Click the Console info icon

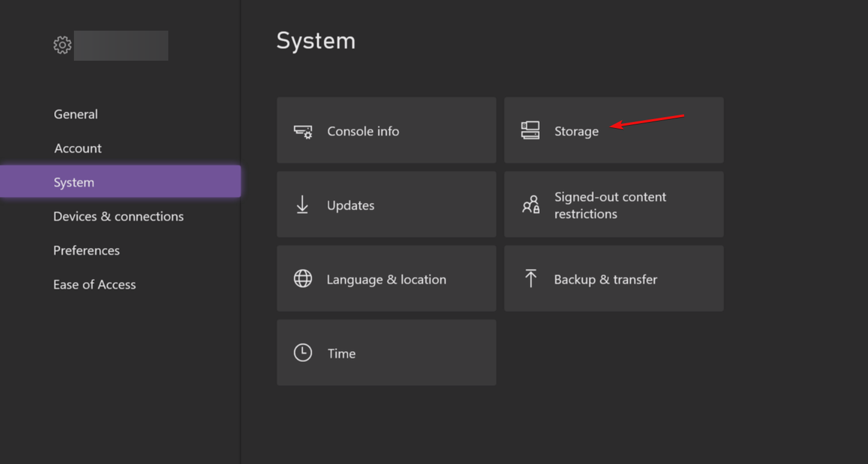[x=302, y=130]
